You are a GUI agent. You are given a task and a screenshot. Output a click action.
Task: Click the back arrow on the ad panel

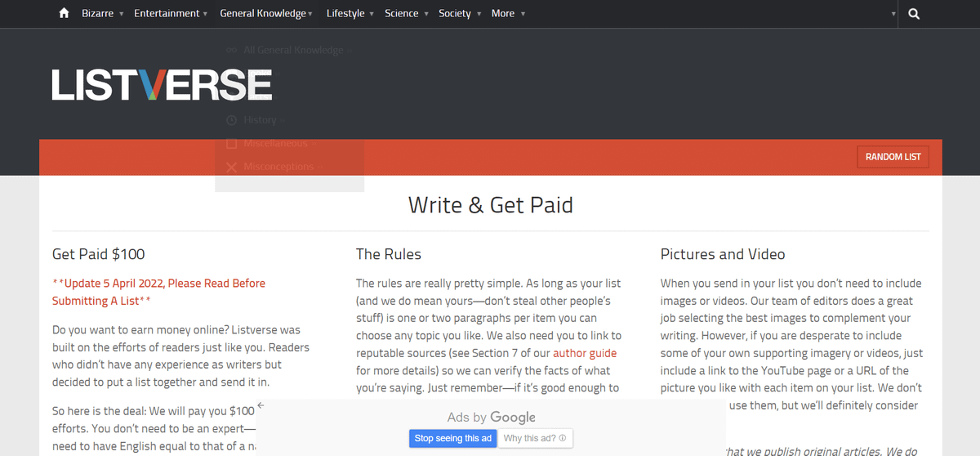261,405
